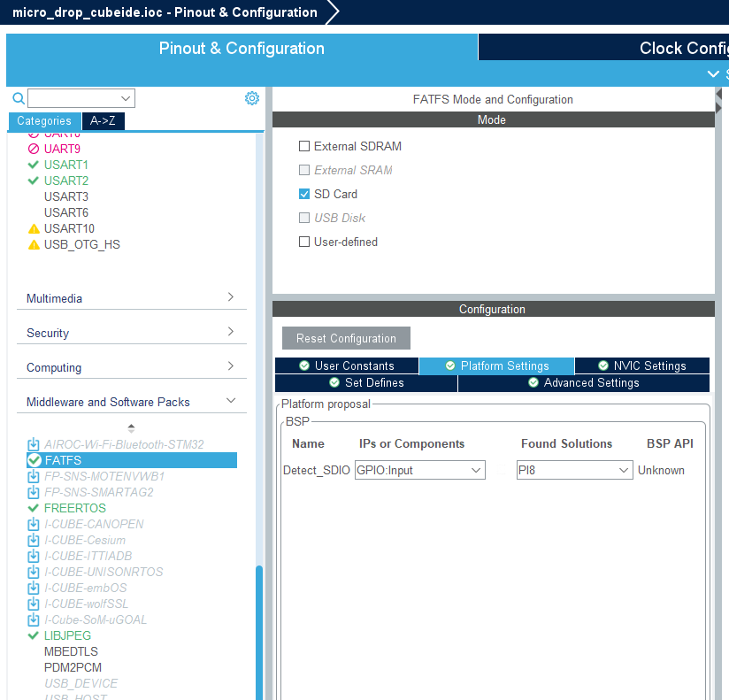The height and width of the screenshot is (700, 729).
Task: Select FREERTOS in the middleware list
Action: (75, 508)
